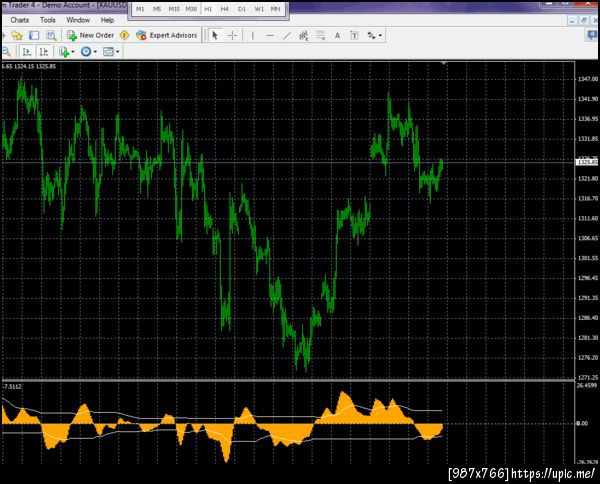Click the Expert Advisors icon
Viewport: 600px width, 484px height.
[x=141, y=35]
